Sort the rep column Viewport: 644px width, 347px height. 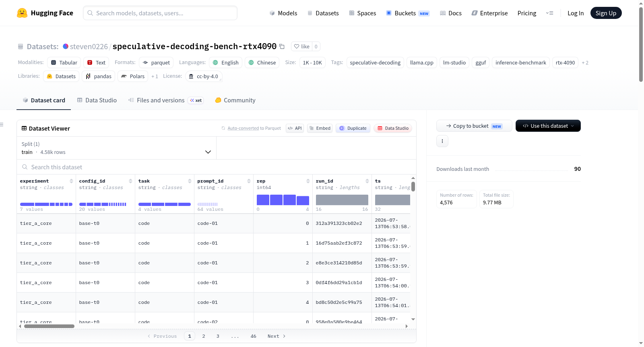tap(308, 181)
